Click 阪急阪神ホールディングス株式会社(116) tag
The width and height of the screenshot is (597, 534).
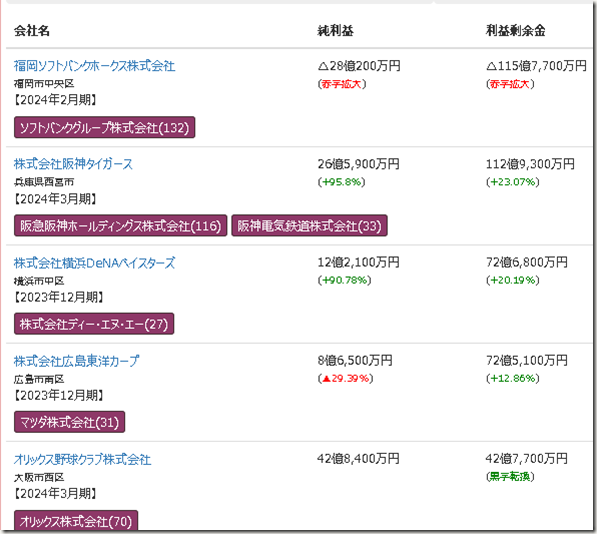tap(121, 226)
